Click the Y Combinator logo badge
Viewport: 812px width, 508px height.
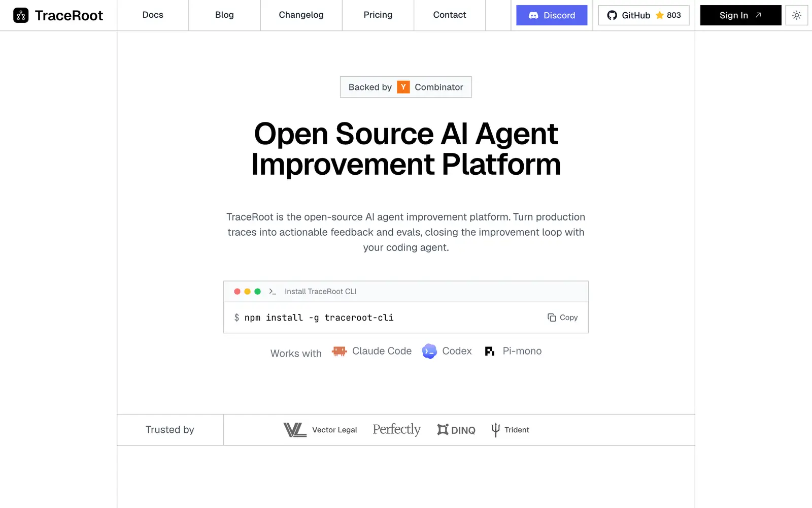pos(403,87)
